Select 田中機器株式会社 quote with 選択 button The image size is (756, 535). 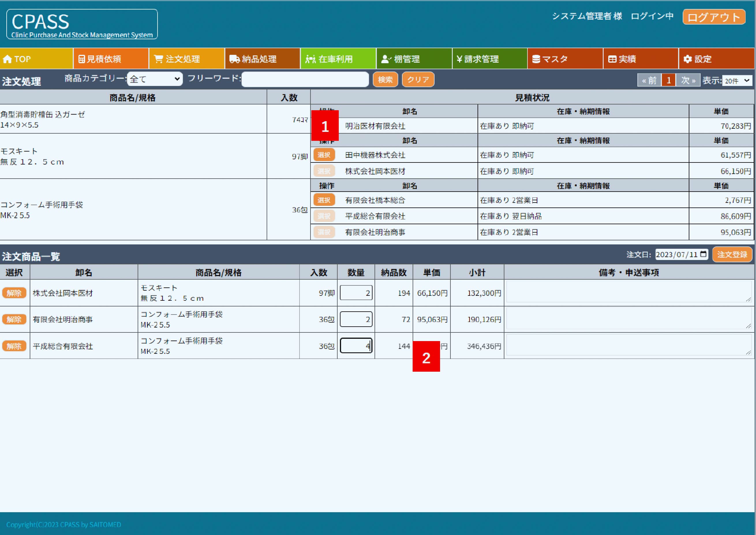coord(324,155)
